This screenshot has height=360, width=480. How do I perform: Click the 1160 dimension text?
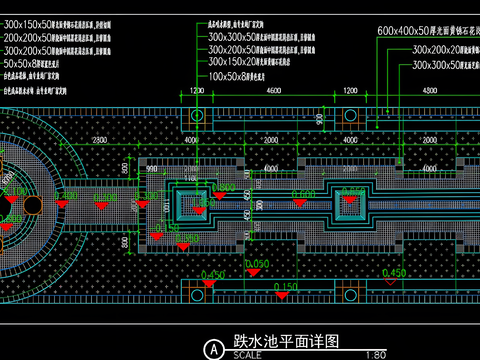tap(190, 178)
